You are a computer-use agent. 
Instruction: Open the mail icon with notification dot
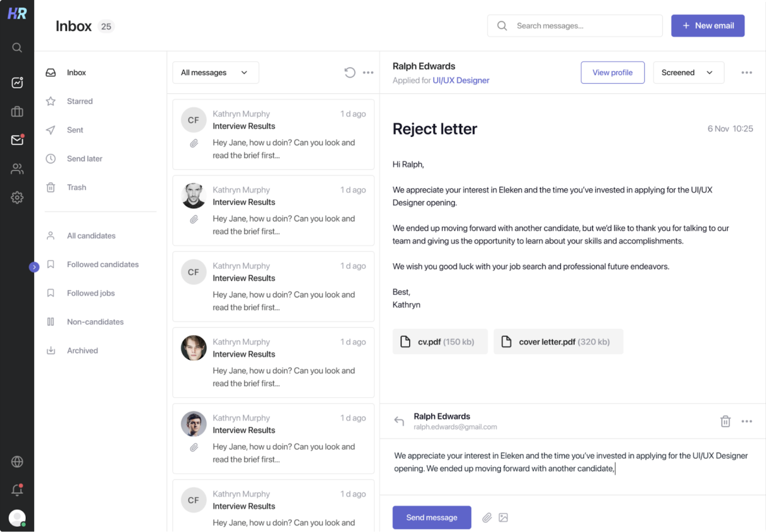[17, 140]
